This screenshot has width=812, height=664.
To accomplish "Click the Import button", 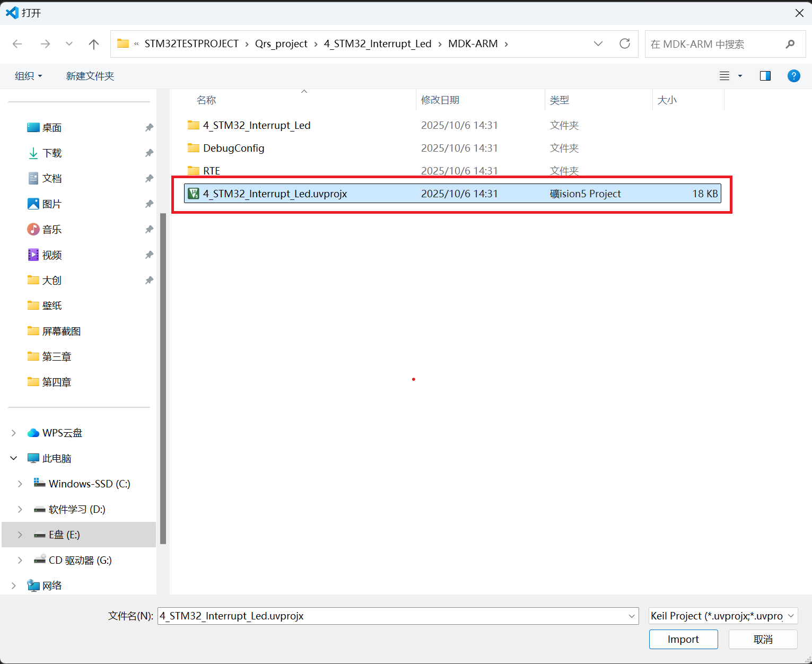I will coord(683,639).
